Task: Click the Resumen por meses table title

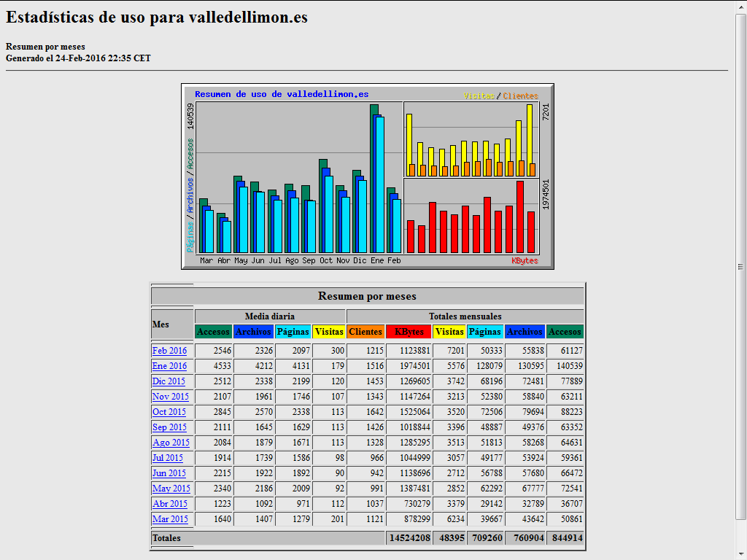Action: 367,296
